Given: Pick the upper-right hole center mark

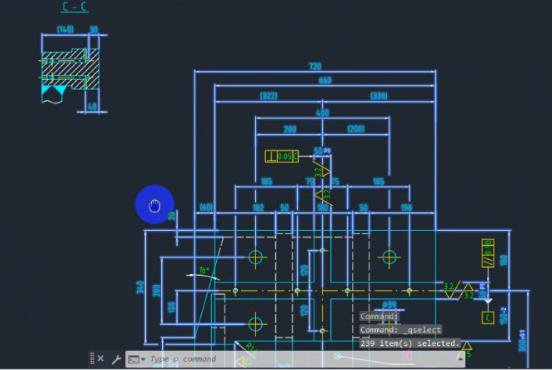Looking at the screenshot, I should (x=389, y=257).
